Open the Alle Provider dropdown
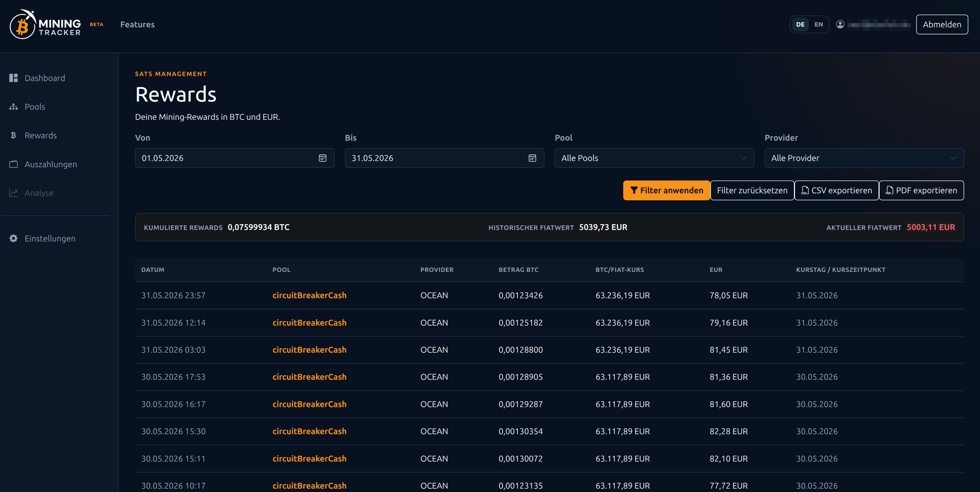The image size is (980, 492). click(x=864, y=158)
